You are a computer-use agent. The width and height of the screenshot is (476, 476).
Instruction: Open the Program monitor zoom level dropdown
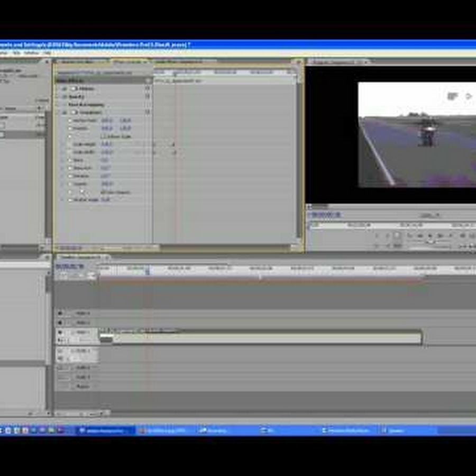tap(431, 215)
